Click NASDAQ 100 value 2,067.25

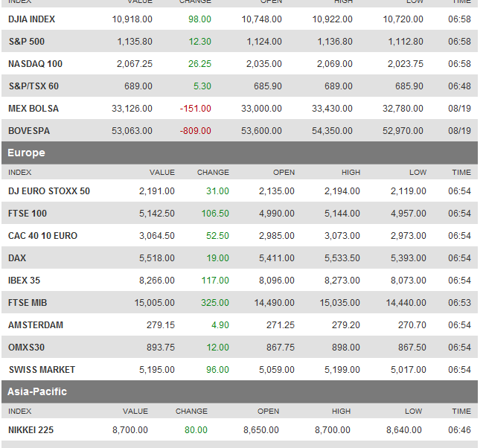[135, 64]
